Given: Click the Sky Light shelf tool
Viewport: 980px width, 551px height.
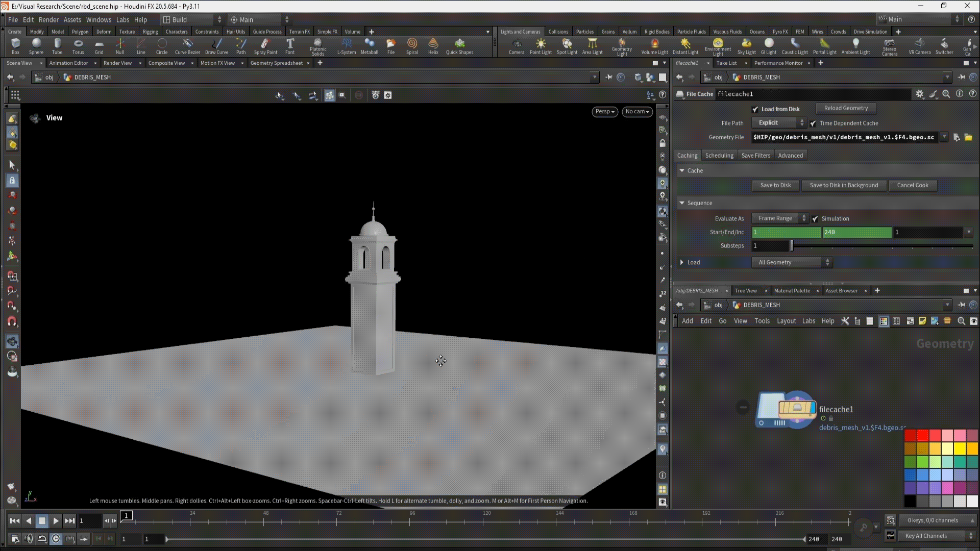Looking at the screenshot, I should [x=746, y=45].
